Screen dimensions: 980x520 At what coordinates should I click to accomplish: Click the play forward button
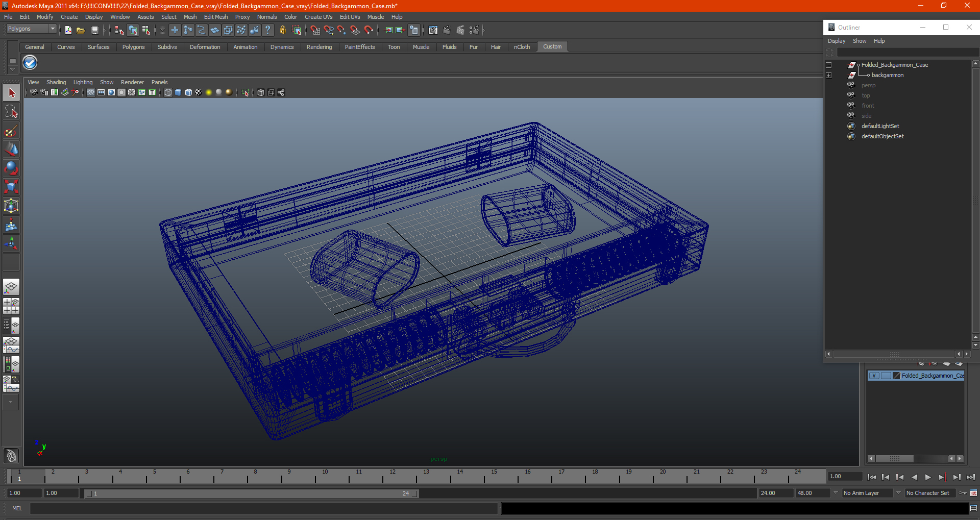928,478
